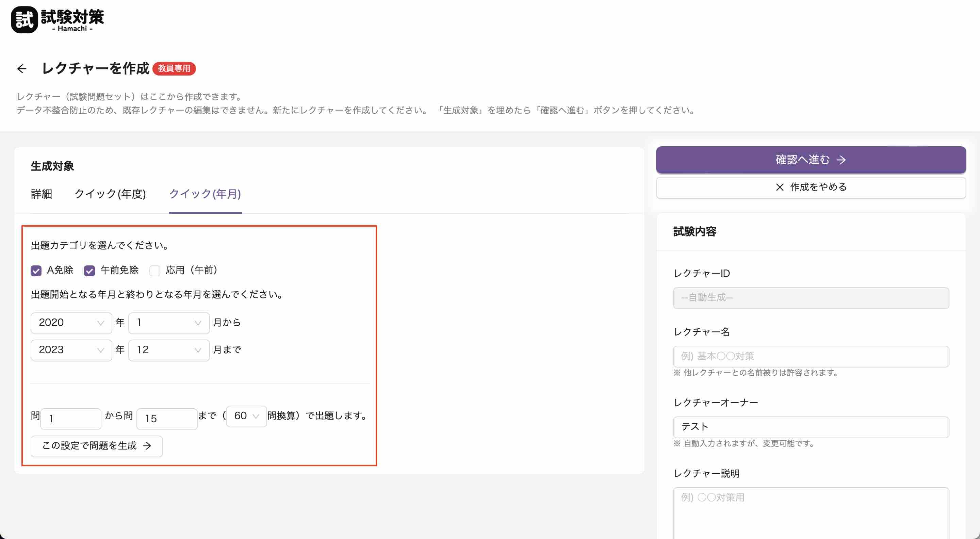Image resolution: width=980 pixels, height=539 pixels.
Task: Select the クイック(年月) tab
Action: [205, 194]
